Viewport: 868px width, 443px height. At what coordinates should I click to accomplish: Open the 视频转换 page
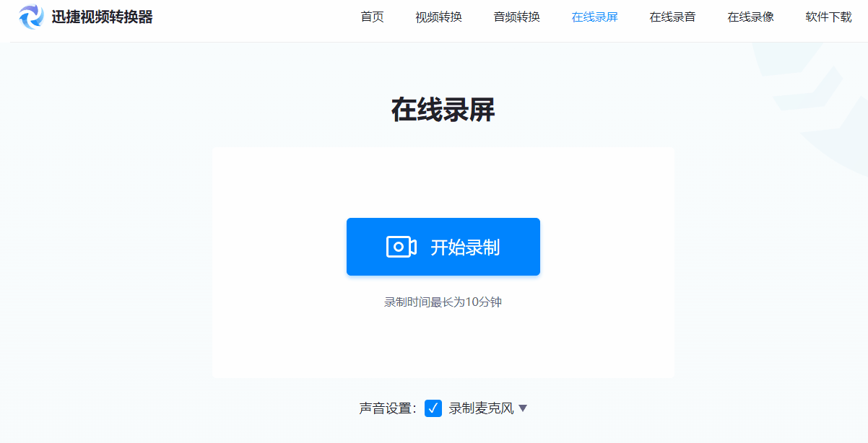(x=438, y=17)
